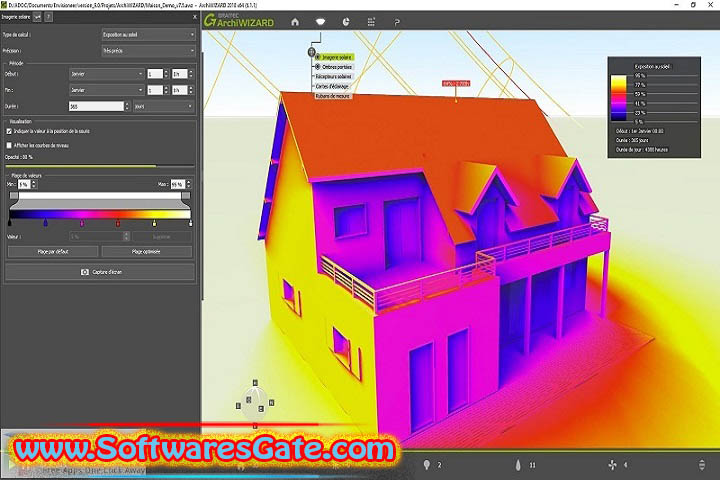Click the Valeur input field
Viewport: 720px width, 480px height.
96,237
